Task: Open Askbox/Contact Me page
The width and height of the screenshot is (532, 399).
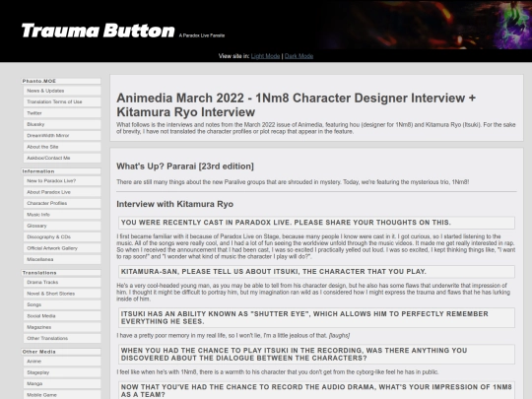Action: (62, 158)
